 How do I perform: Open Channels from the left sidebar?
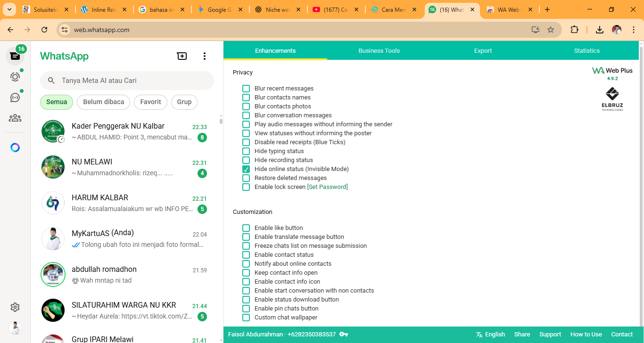pos(15,98)
